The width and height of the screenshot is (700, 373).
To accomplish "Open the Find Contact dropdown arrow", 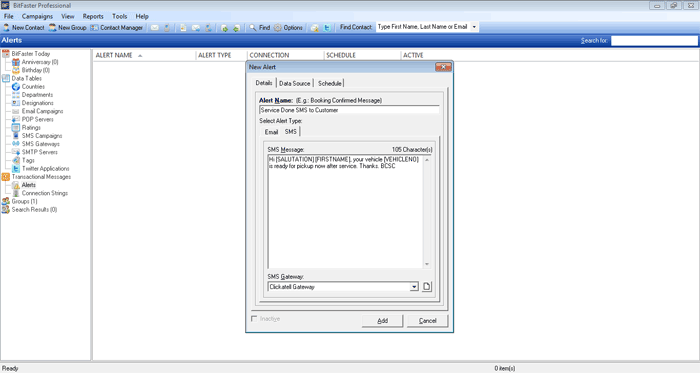I will [474, 27].
